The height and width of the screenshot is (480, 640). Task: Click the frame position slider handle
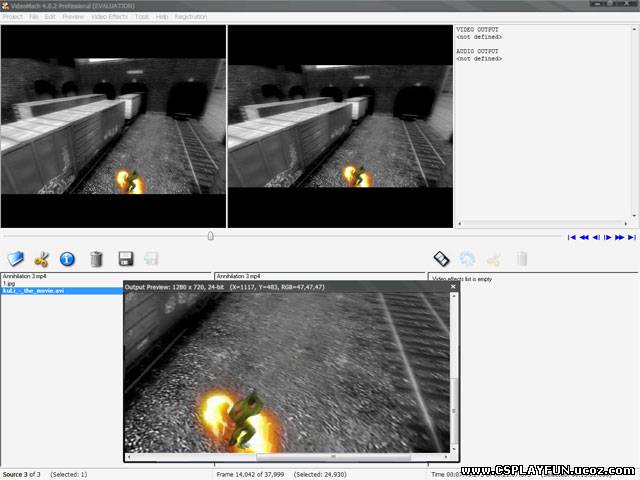[x=211, y=236]
